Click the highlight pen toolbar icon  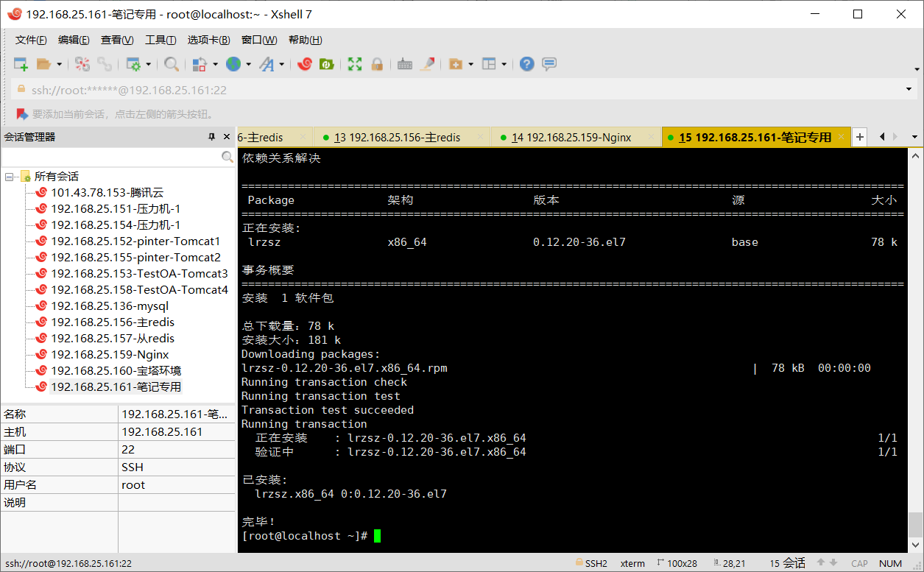(427, 64)
